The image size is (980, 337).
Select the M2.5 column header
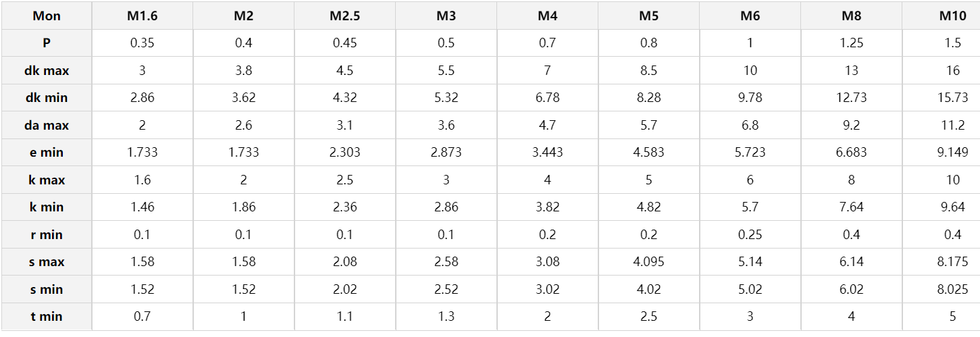point(344,16)
